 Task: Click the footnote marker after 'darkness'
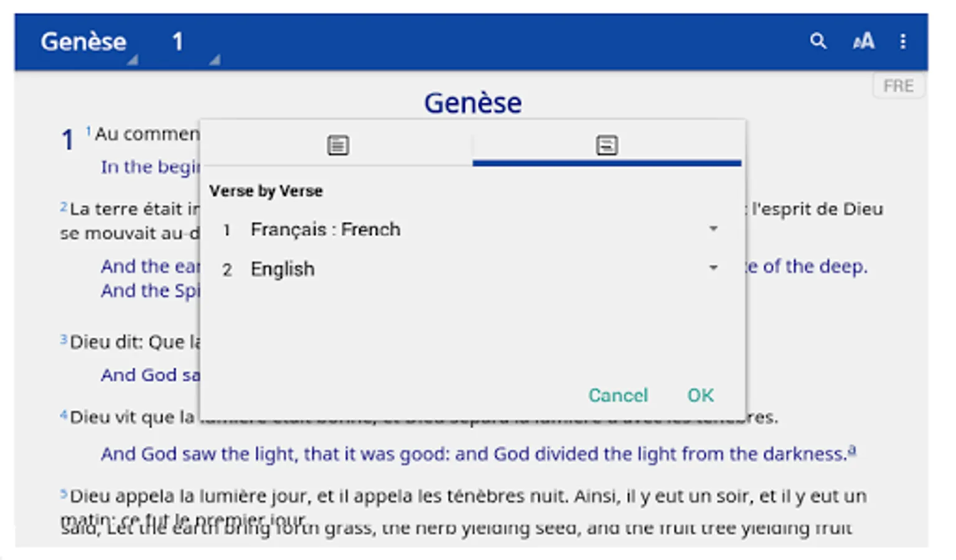[x=852, y=450]
